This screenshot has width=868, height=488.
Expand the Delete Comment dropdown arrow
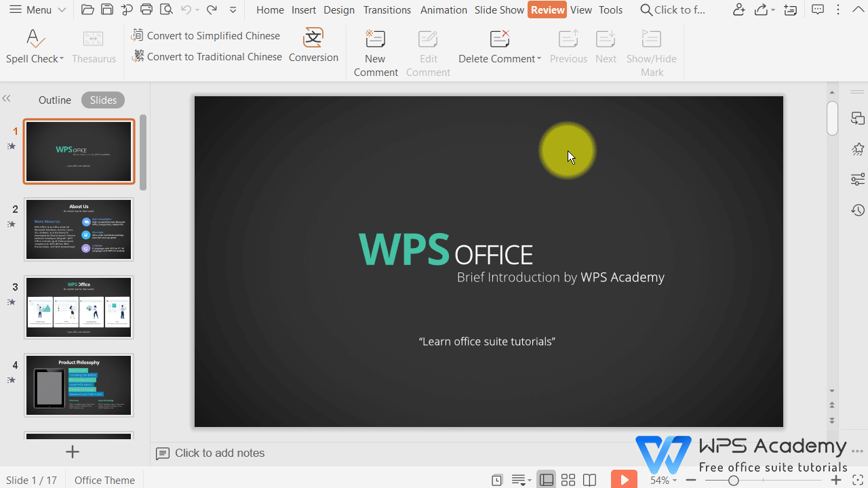click(x=539, y=59)
